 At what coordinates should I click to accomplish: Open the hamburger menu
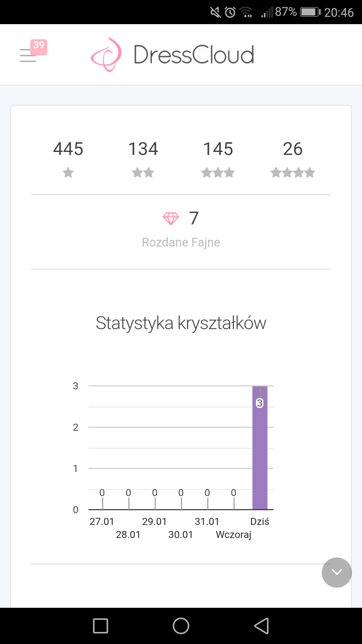[x=27, y=56]
